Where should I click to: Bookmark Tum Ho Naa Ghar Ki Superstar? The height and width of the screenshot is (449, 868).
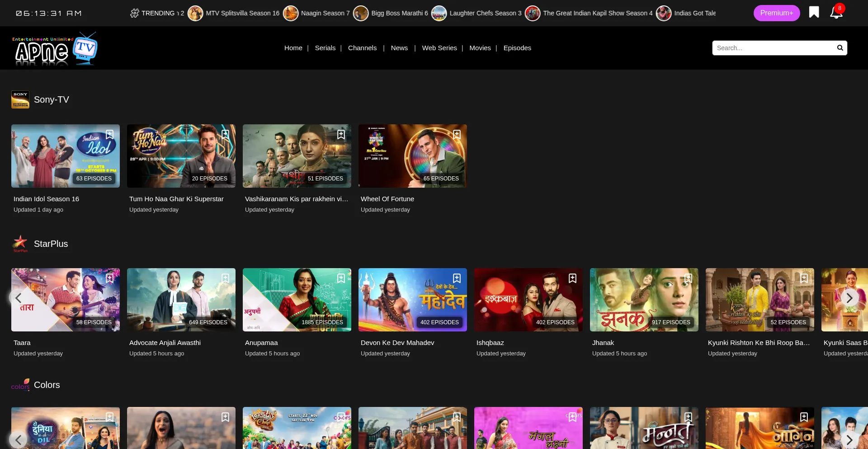point(225,134)
